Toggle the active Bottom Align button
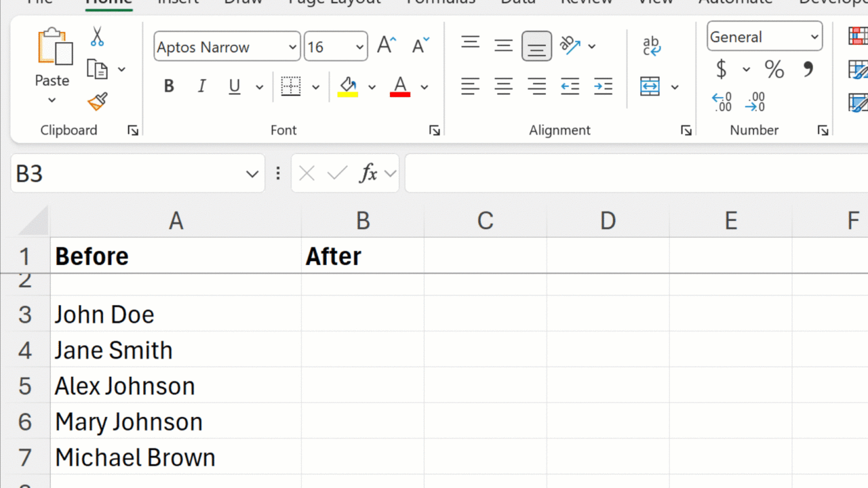This screenshot has height=488, width=868. coord(536,46)
